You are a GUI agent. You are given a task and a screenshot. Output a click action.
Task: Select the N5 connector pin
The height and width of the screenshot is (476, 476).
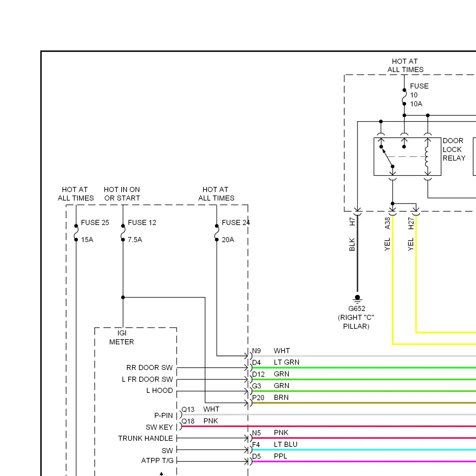click(x=256, y=433)
